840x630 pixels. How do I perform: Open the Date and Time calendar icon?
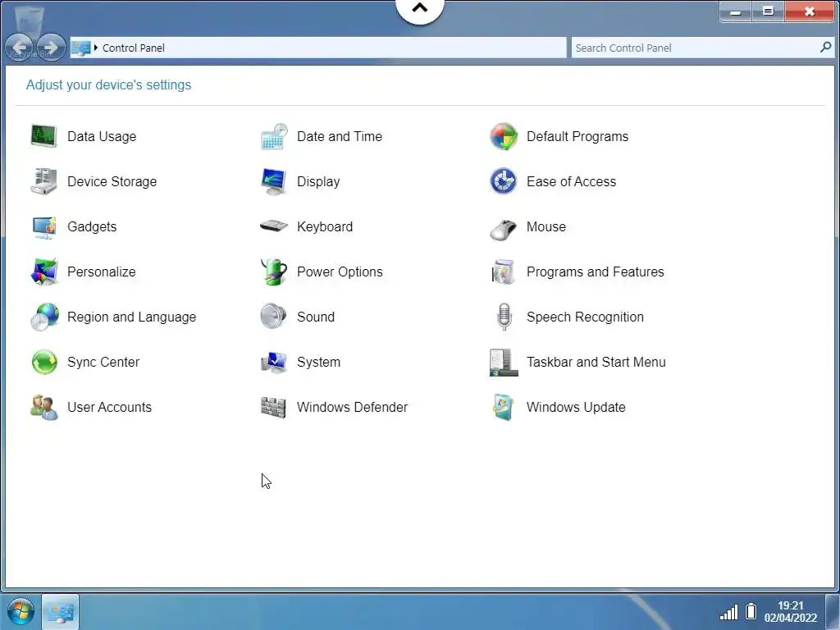click(274, 136)
